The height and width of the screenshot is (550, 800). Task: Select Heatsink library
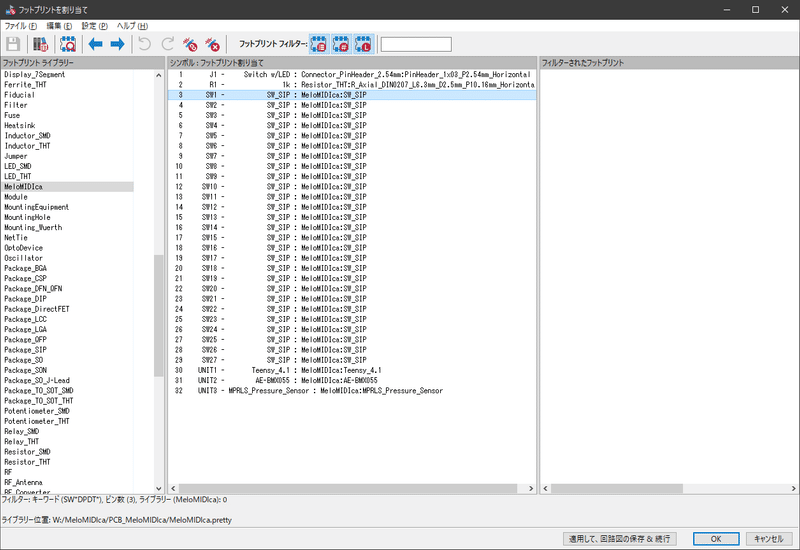coord(20,126)
